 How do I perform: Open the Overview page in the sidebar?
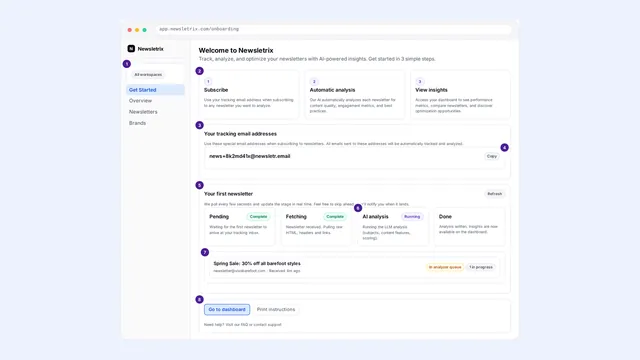(140, 101)
